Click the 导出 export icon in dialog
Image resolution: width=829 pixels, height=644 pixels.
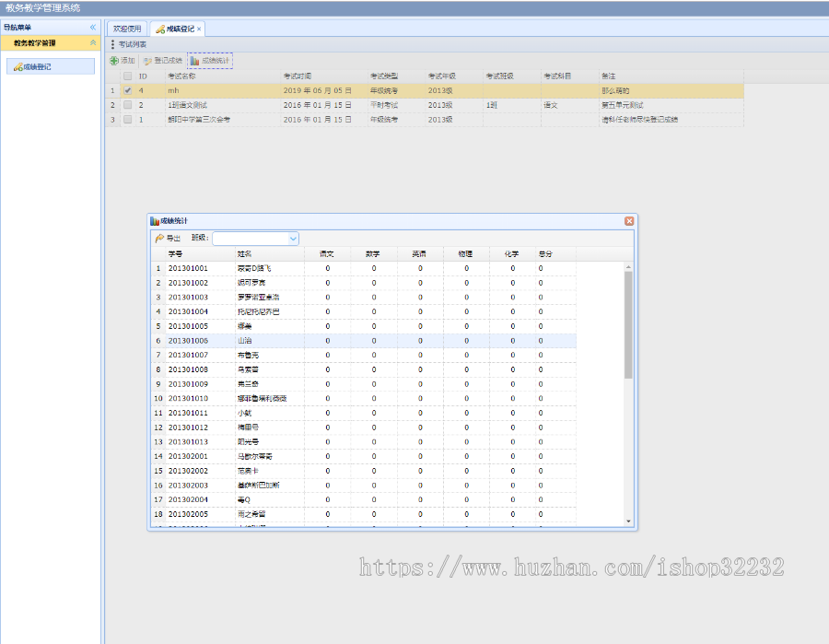[159, 239]
